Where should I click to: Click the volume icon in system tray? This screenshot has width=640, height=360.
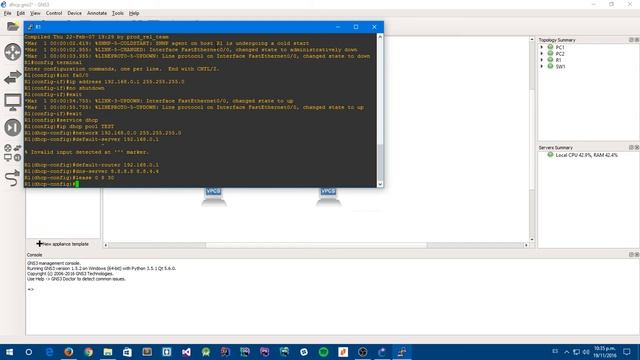tap(586, 352)
